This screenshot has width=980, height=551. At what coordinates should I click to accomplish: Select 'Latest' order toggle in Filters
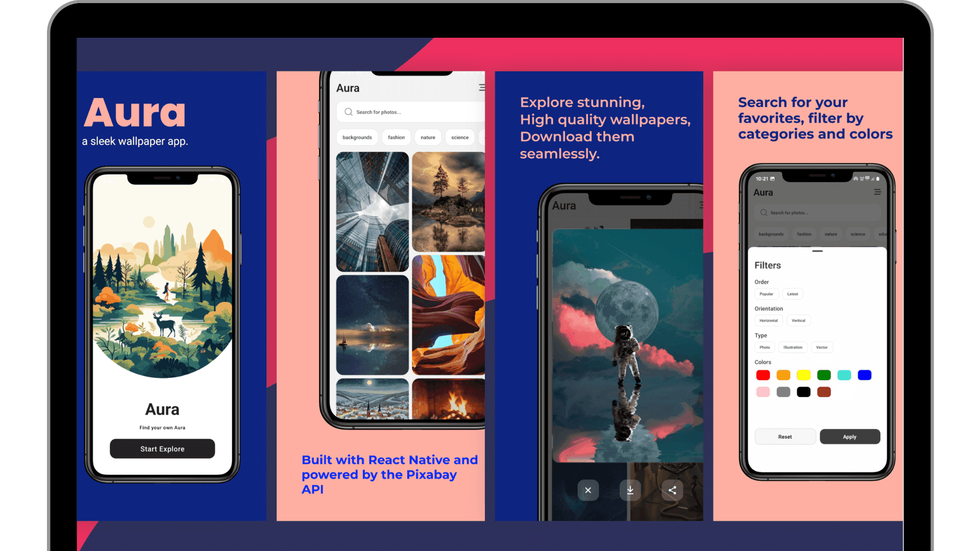click(792, 294)
